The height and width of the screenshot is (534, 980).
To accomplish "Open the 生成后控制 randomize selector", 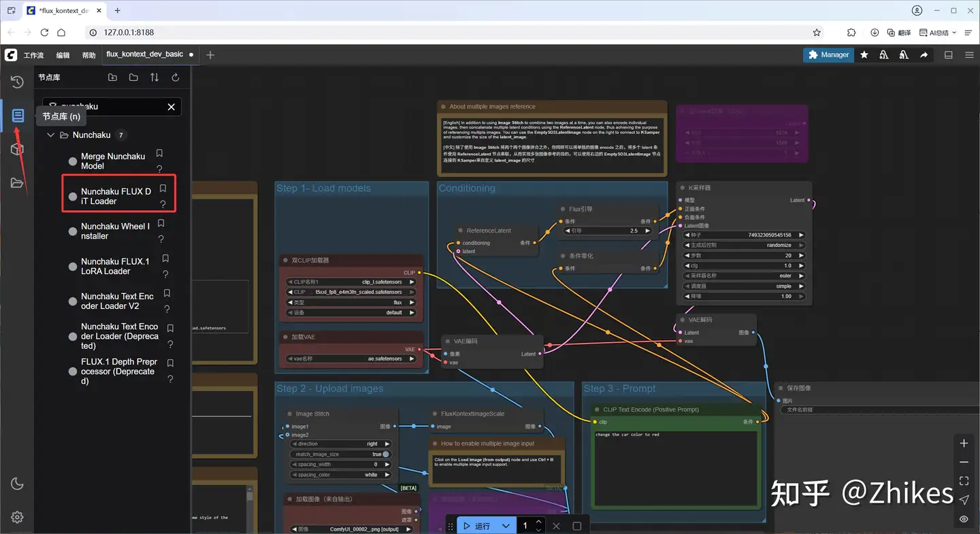I will [x=744, y=245].
